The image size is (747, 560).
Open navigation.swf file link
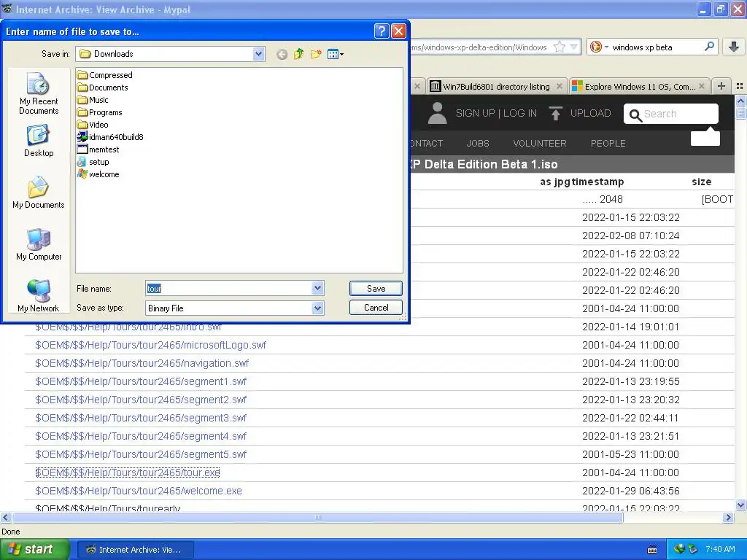click(x=142, y=363)
